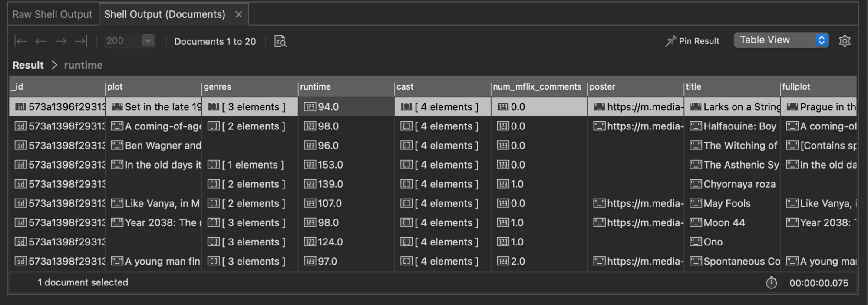Open the result view settings gear
Image resolution: width=868 pixels, height=305 pixels.
tap(845, 40)
